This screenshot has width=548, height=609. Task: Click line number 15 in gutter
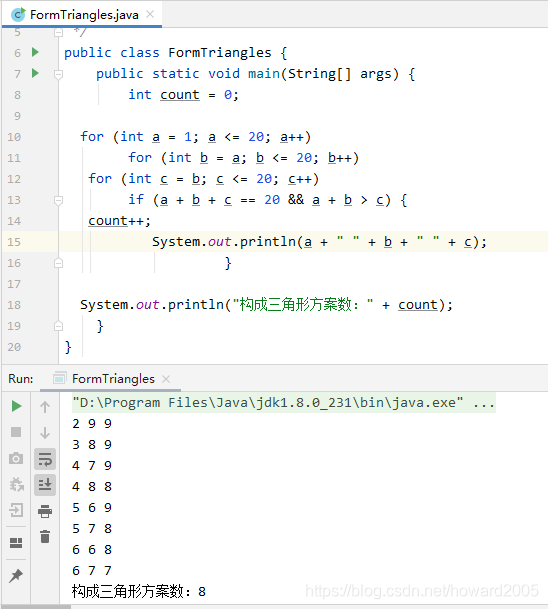pyautogui.click(x=14, y=242)
